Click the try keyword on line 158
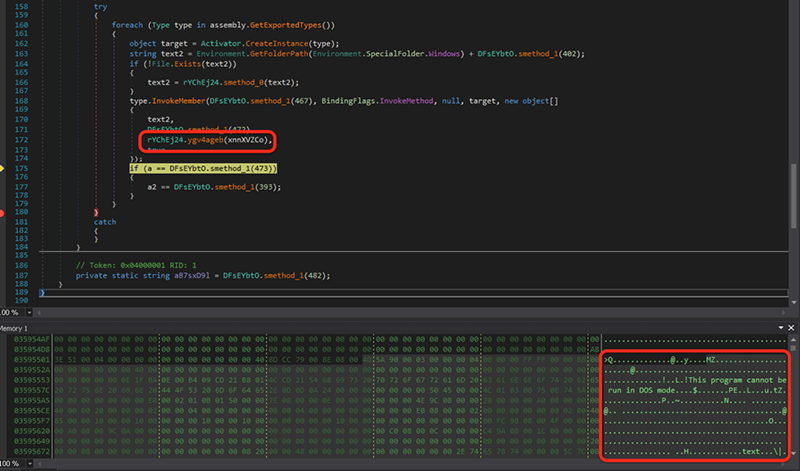The width and height of the screenshot is (800, 471). (x=101, y=7)
